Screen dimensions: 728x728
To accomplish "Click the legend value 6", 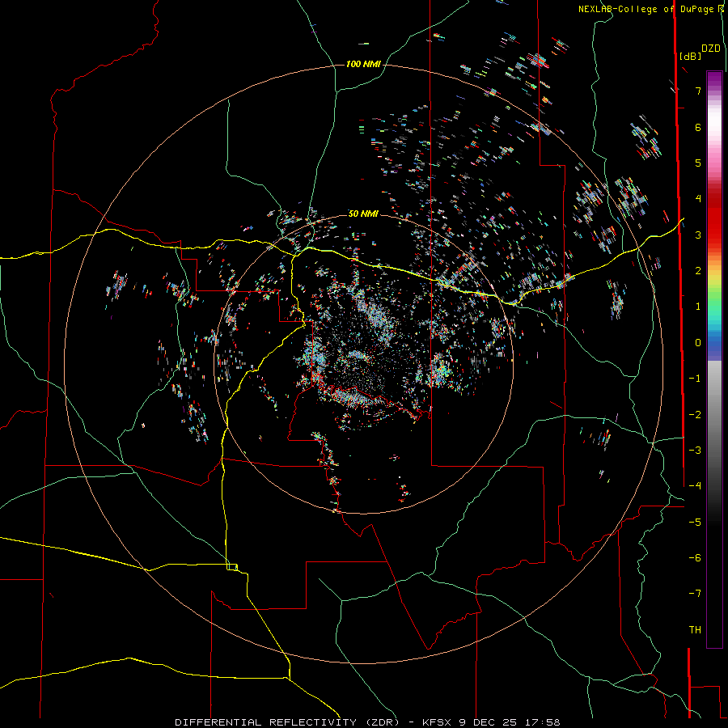I will tap(698, 127).
